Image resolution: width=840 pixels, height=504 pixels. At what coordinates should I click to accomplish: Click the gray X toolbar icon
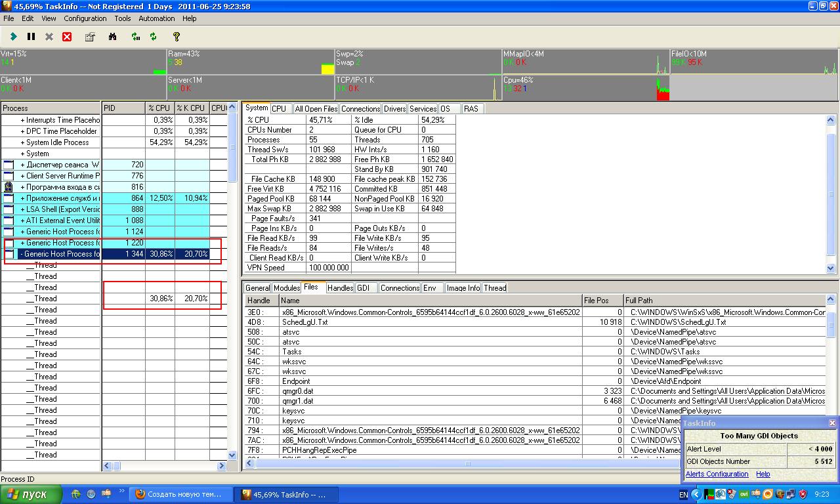pyautogui.click(x=49, y=37)
